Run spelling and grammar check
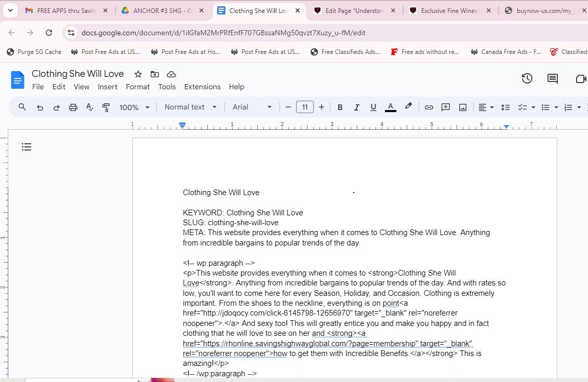 [x=89, y=107]
